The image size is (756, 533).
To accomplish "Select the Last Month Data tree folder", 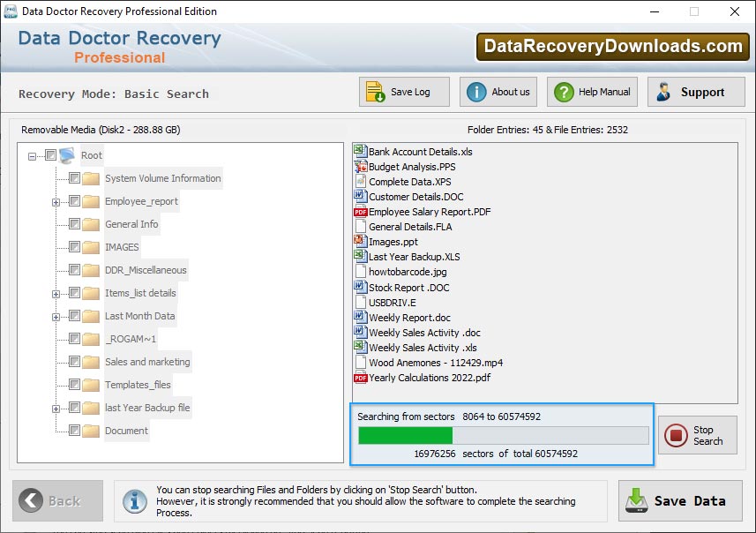I will coord(140,316).
